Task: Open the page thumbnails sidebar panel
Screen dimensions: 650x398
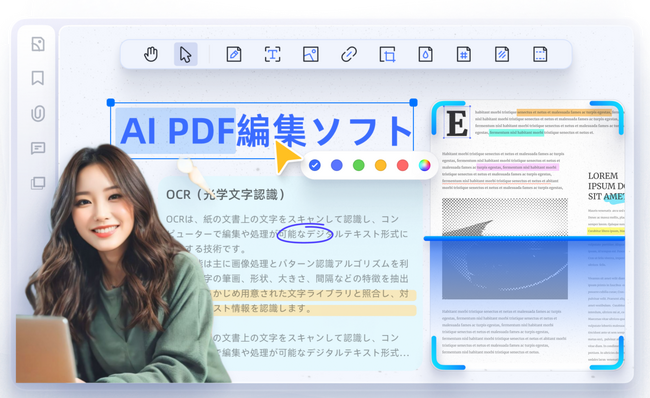Action: click(x=38, y=44)
